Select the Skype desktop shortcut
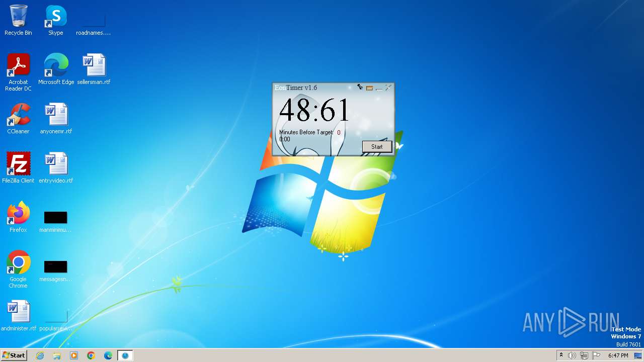 coord(56,21)
